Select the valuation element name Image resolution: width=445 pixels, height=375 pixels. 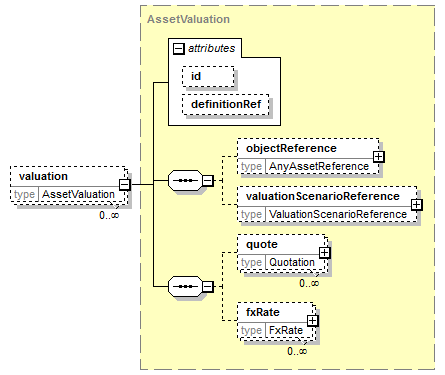pyautogui.click(x=43, y=176)
